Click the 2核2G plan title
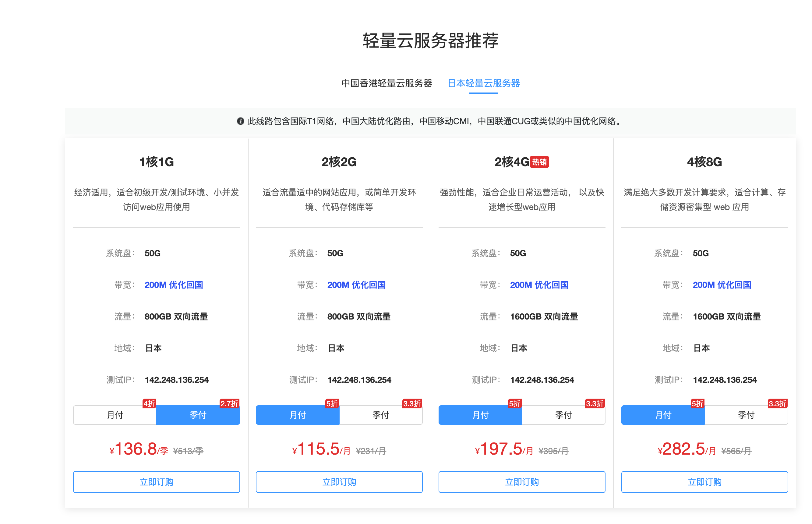 point(339,162)
